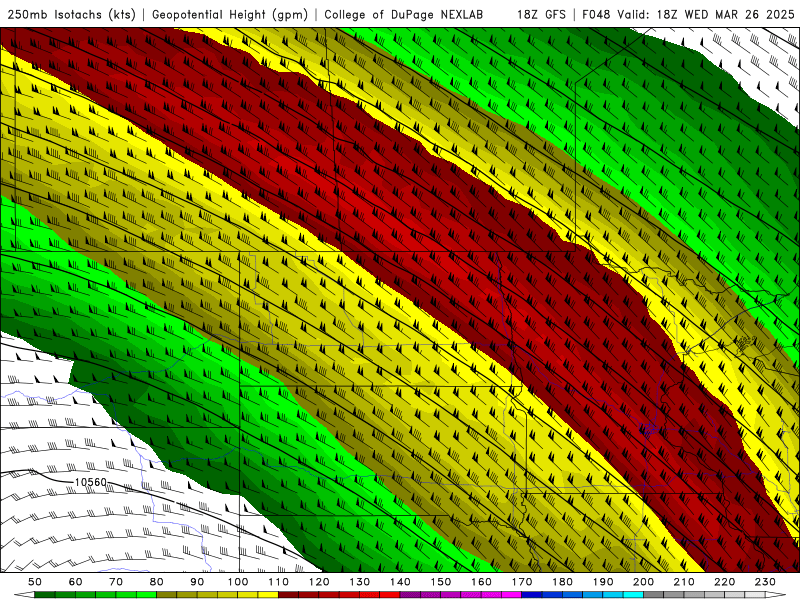
Task: Click the 170 knot legend label
Action: click(x=522, y=582)
